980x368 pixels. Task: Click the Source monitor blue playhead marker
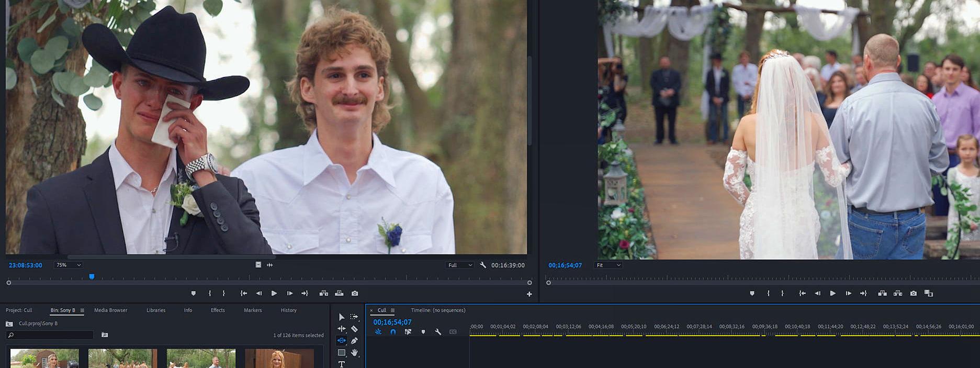[92, 276]
